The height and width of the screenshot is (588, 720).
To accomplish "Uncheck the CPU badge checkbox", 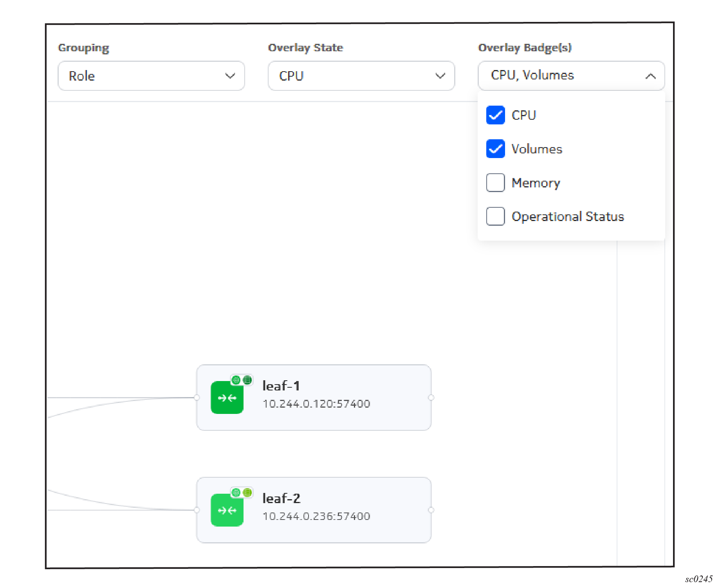I will coord(495,115).
